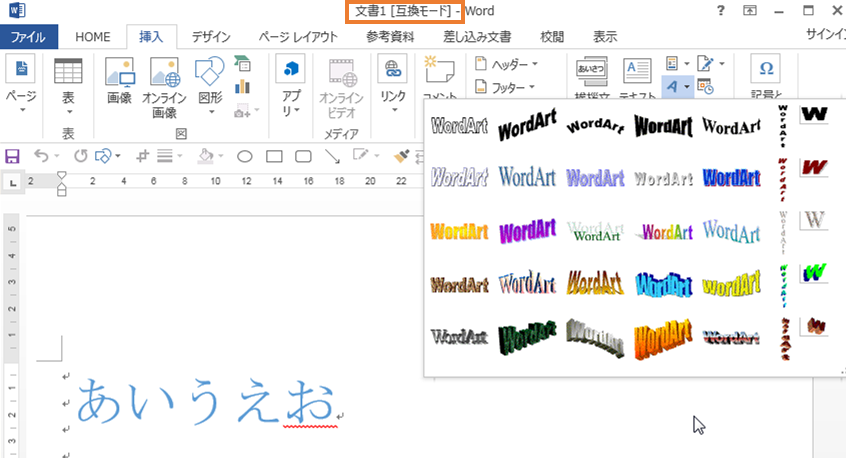Open the Undo history dropdown arrow
Screen dimensions: 846x458
[57, 156]
